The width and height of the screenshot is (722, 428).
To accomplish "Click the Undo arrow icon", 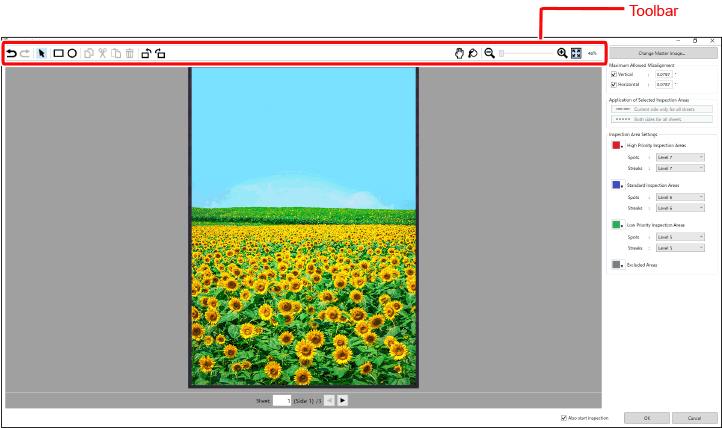I will (11, 53).
